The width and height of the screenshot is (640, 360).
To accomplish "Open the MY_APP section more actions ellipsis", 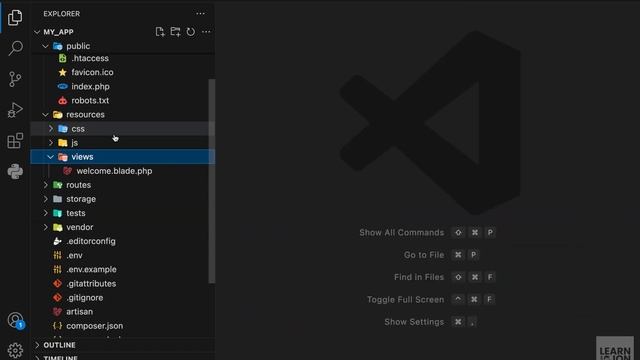I will 206,32.
